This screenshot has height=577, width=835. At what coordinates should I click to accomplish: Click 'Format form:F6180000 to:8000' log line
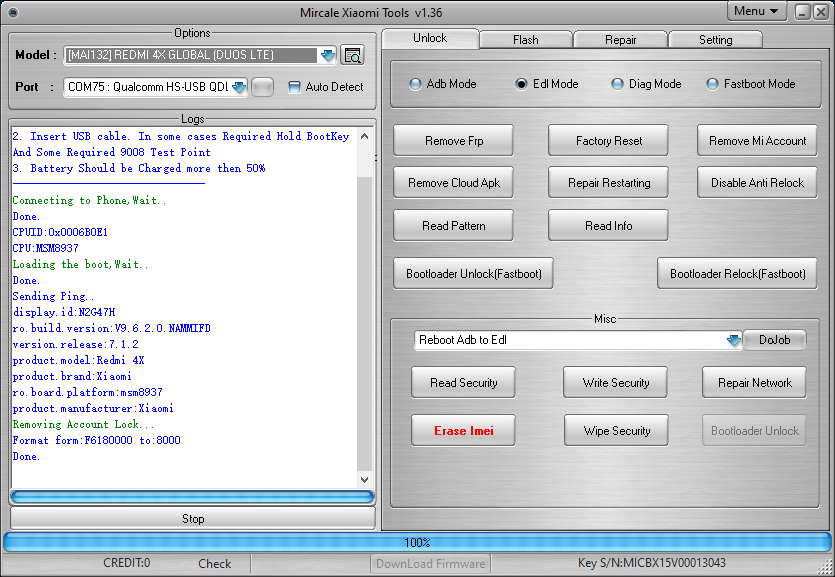tap(96, 441)
